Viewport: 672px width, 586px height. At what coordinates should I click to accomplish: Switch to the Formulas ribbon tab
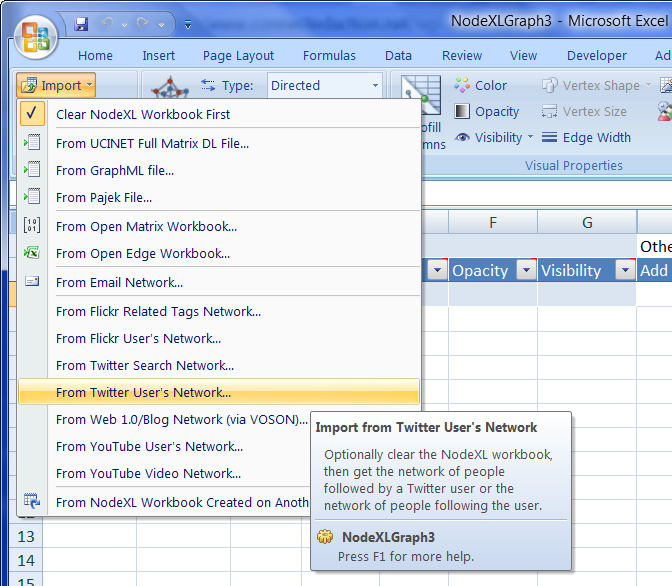(x=329, y=56)
